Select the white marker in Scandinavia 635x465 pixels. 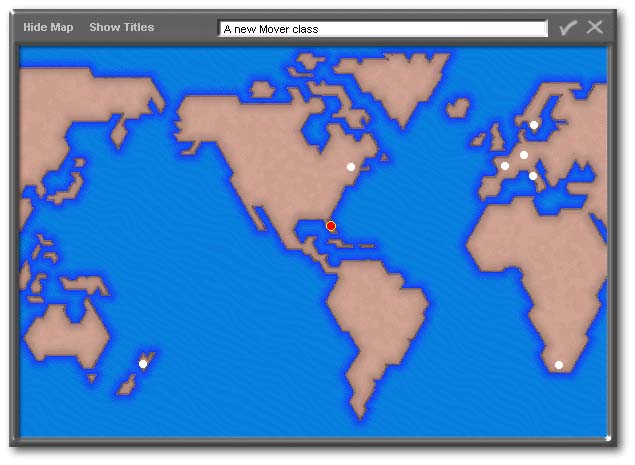click(x=534, y=125)
